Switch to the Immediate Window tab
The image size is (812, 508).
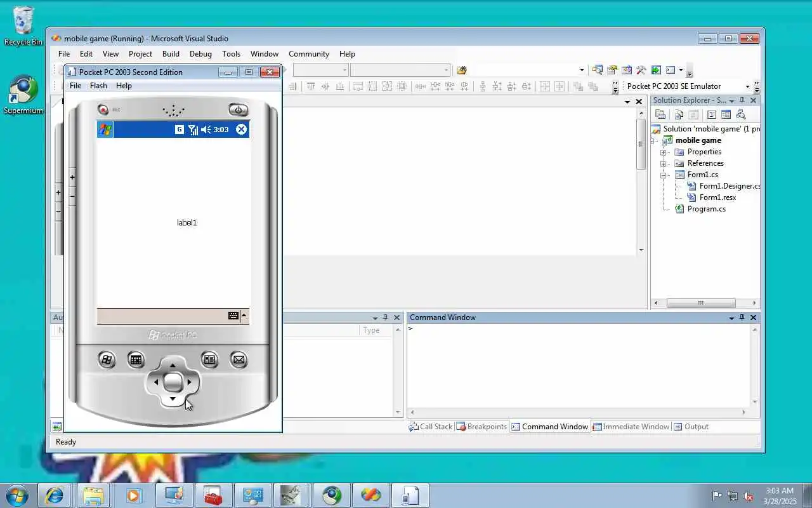pos(631,427)
